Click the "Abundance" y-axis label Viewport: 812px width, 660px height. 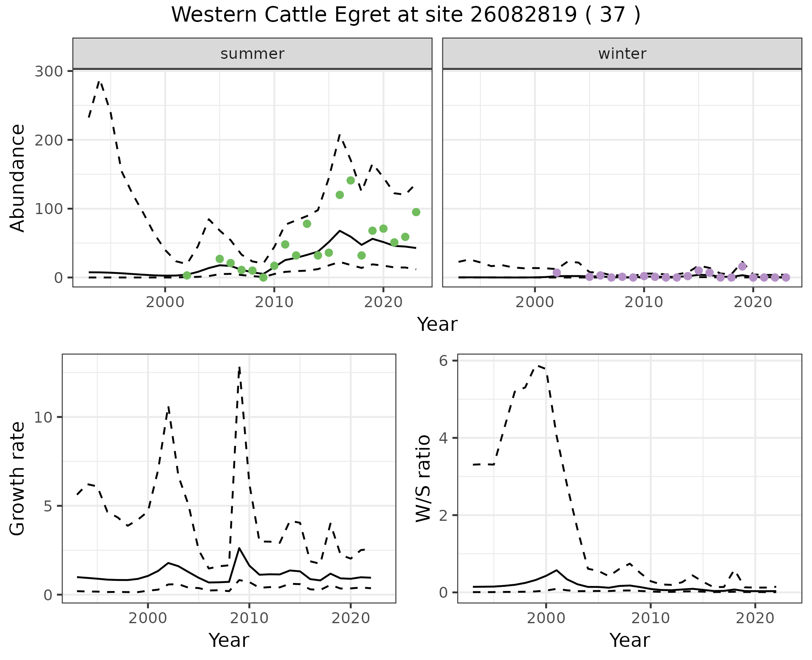tap(17, 178)
